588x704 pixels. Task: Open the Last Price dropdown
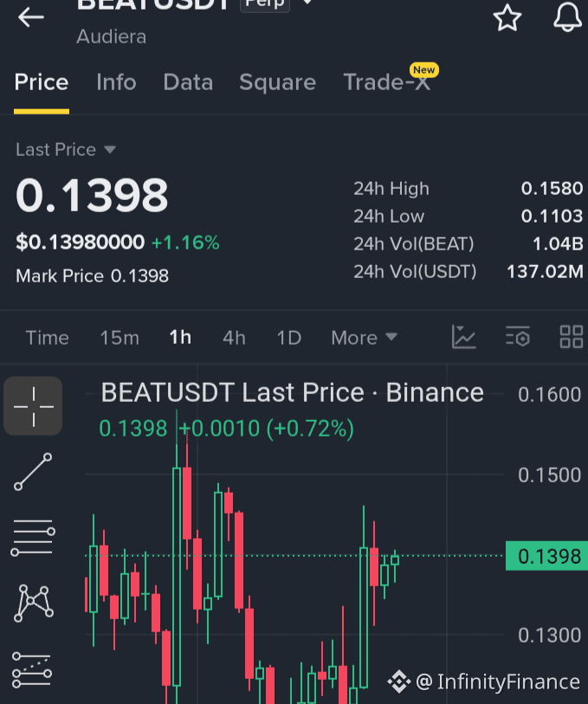click(x=66, y=150)
